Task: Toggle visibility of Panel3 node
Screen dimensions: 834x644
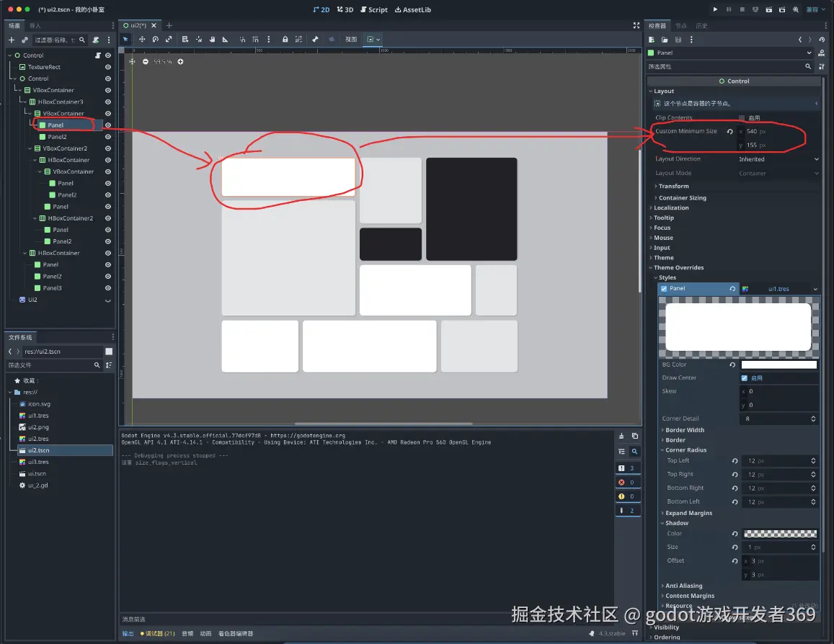Action: coord(108,288)
